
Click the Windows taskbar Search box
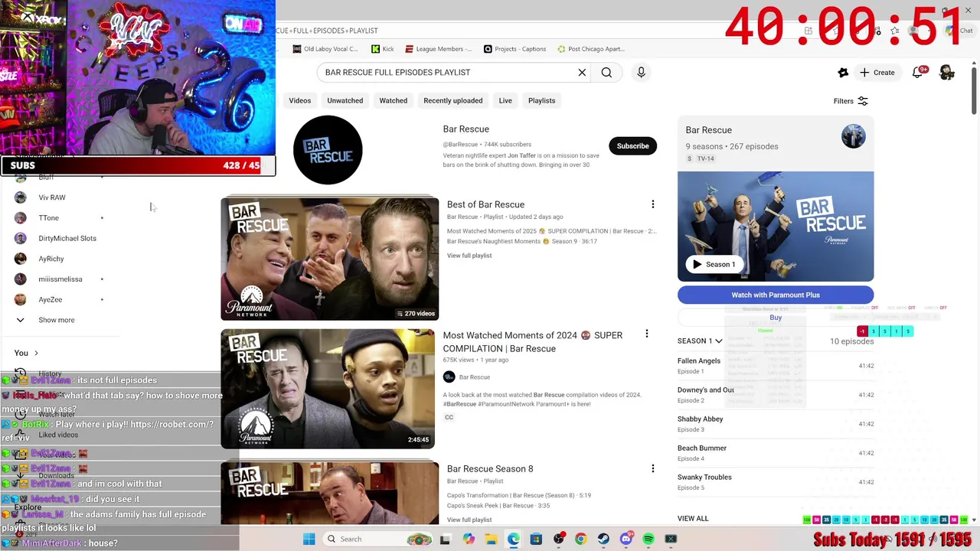pos(377,539)
